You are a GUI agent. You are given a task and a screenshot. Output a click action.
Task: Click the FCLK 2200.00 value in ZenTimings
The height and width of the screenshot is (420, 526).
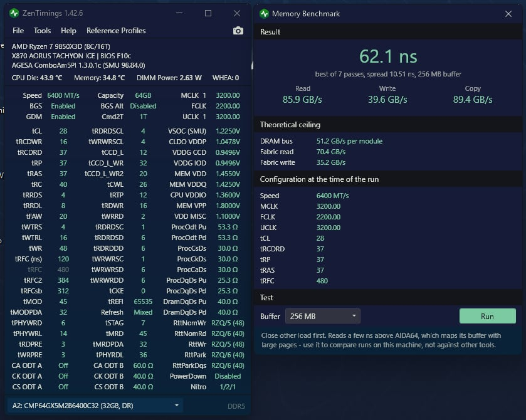[228, 106]
